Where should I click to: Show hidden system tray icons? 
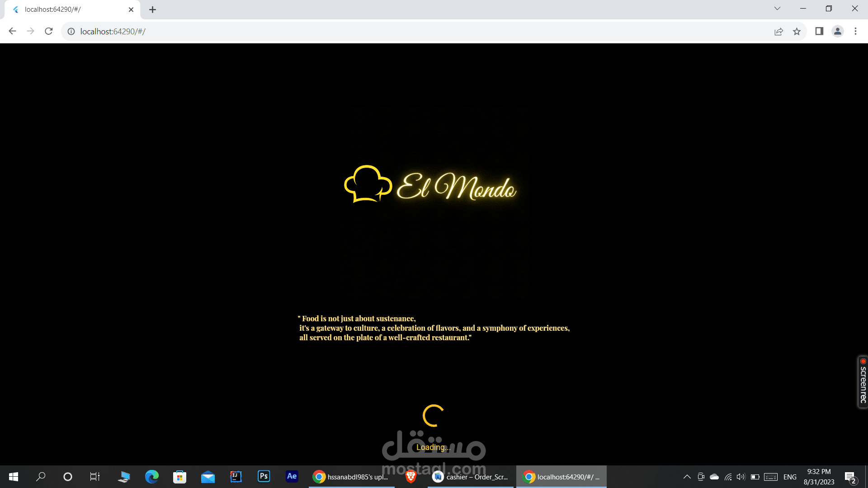(687, 477)
